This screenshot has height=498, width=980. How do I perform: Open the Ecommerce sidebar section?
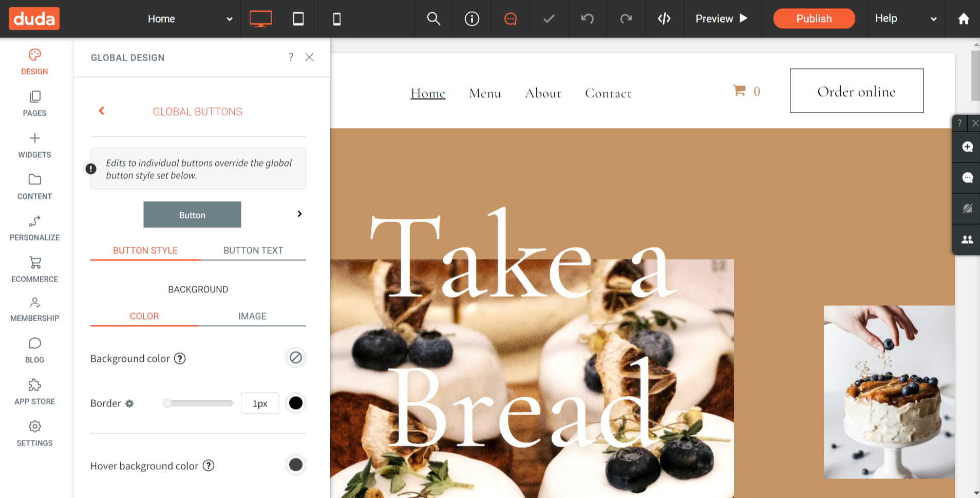pos(34,270)
